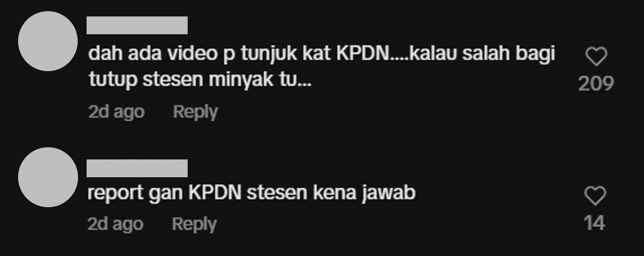Open the second commenter's blurred username
This screenshot has width=644, height=256.
coord(137,168)
